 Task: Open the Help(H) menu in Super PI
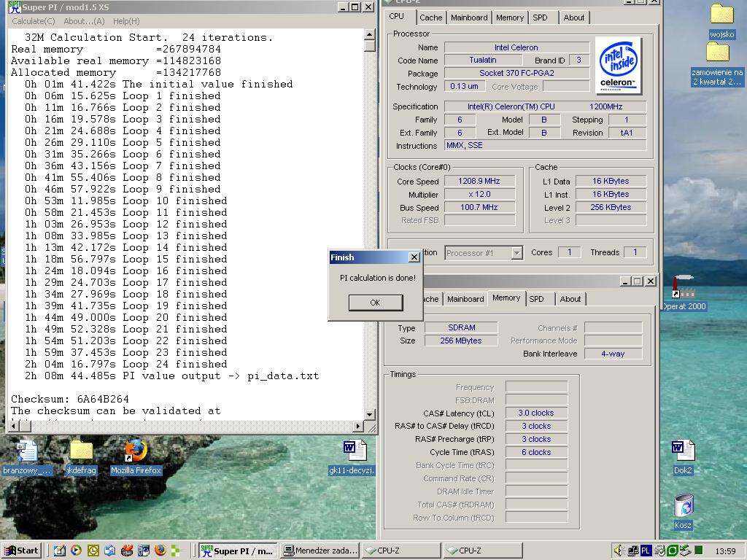click(126, 21)
